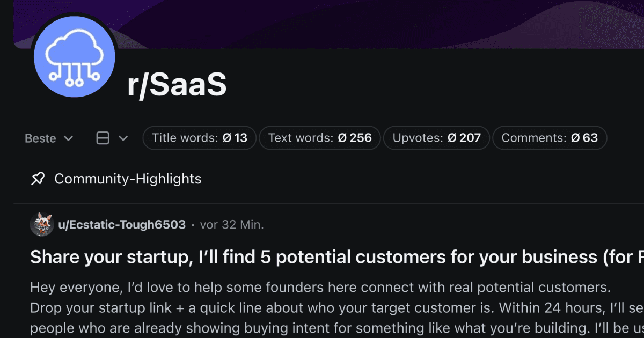Image resolution: width=644 pixels, height=338 pixels.
Task: Click the 'Comments: Ø 63' badge
Action: click(550, 138)
